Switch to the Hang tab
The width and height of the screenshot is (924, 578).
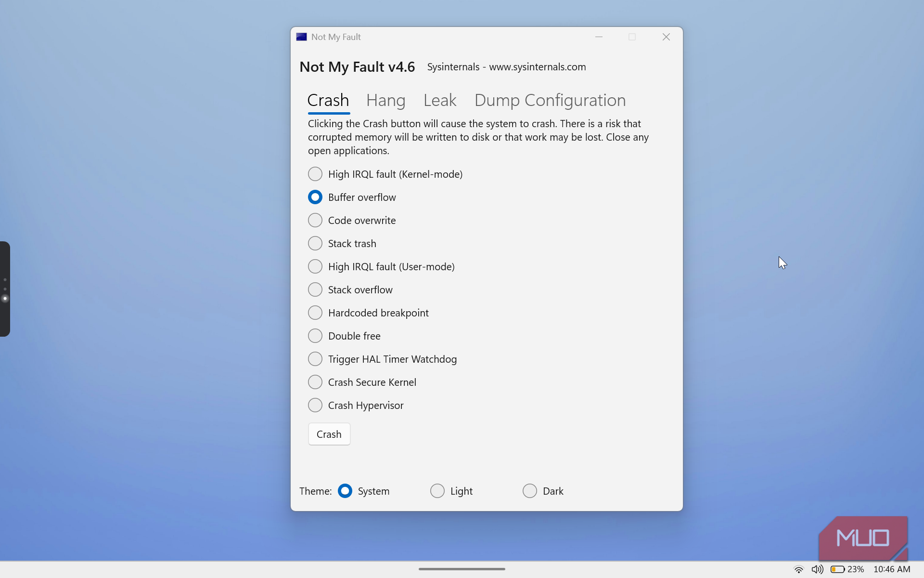386,100
